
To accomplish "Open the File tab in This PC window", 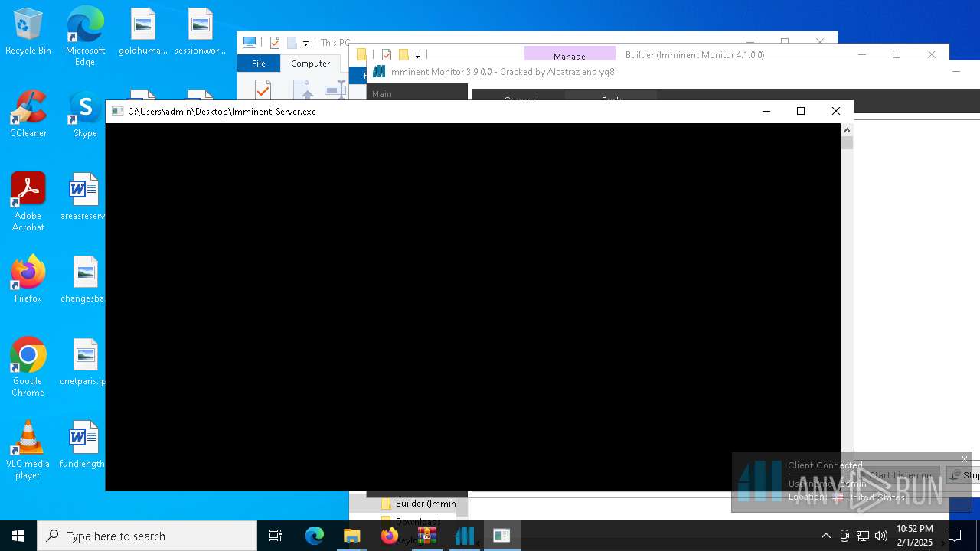I will click(259, 64).
